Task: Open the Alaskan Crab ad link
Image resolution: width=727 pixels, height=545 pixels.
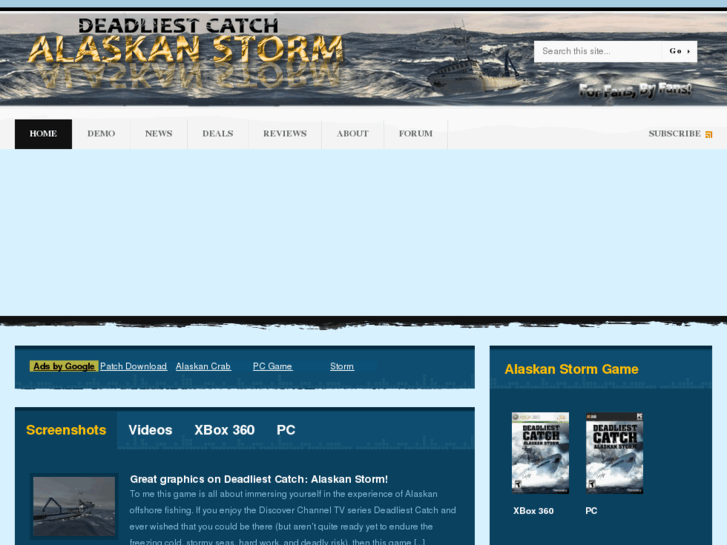Action: pos(203,366)
